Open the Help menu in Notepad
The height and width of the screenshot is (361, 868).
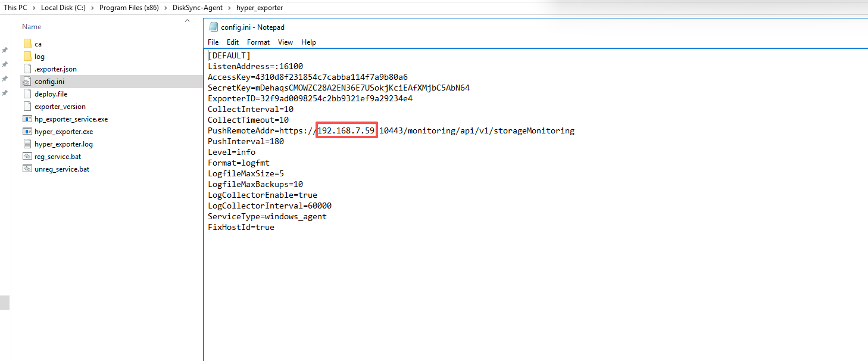coord(308,42)
